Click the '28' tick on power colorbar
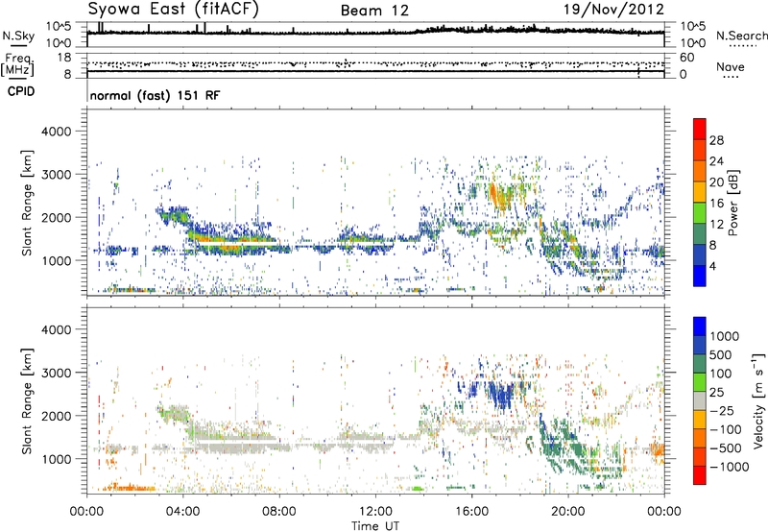Viewport: 768px width, 532px height. coord(716,140)
